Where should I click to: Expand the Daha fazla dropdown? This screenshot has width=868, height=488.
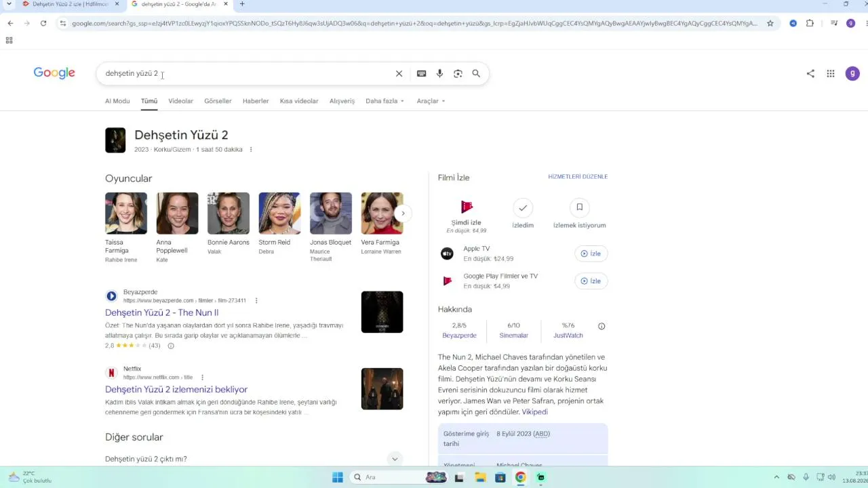pyautogui.click(x=384, y=101)
